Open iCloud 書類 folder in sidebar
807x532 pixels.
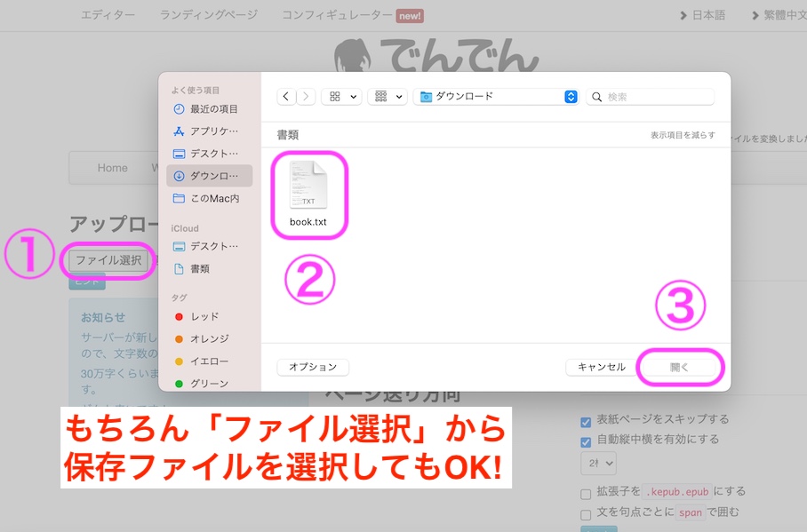point(199,268)
